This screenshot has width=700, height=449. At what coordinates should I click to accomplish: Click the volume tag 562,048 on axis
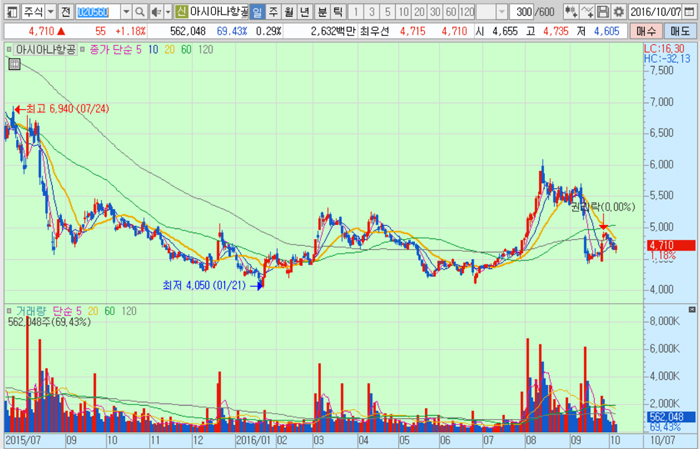pos(671,417)
